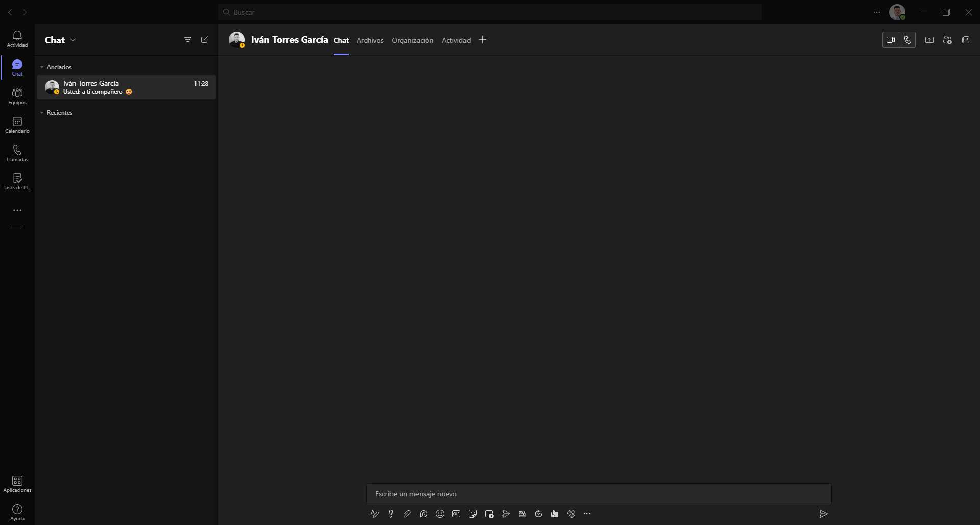Screen dimensions: 980x525
Task: Schedule a meeting from compose toolbar
Action: tap(489, 514)
